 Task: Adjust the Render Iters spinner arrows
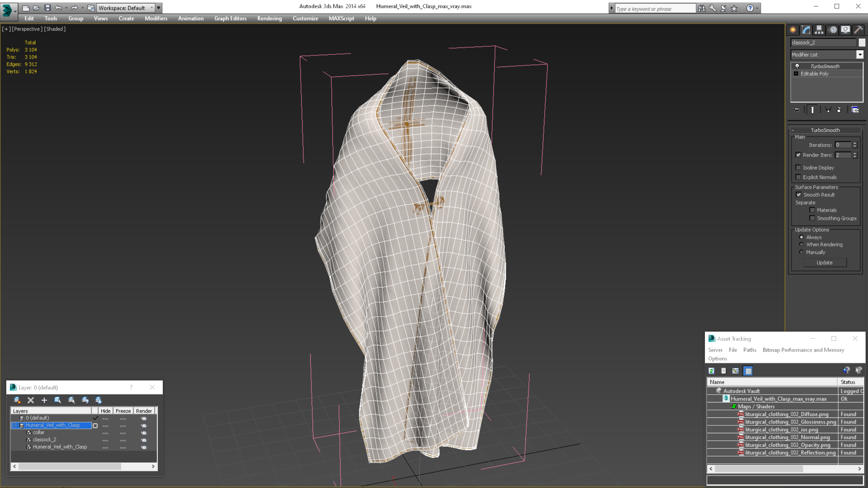tap(855, 155)
